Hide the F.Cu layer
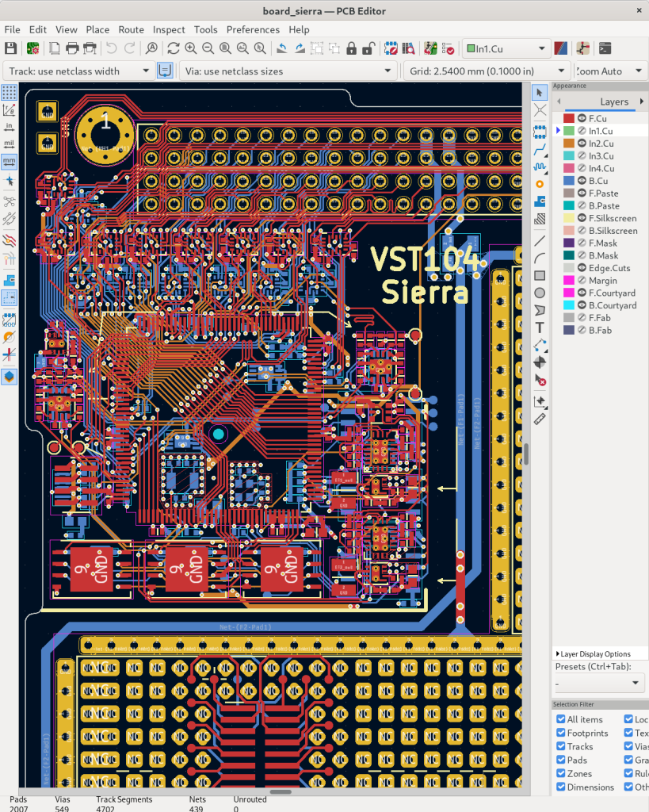The image size is (649, 812). point(580,118)
